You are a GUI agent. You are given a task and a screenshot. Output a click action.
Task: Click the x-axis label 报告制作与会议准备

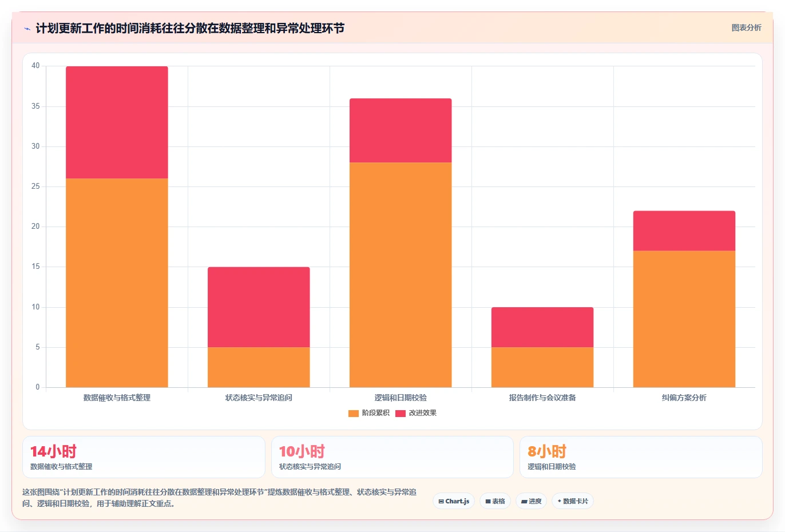click(x=542, y=398)
